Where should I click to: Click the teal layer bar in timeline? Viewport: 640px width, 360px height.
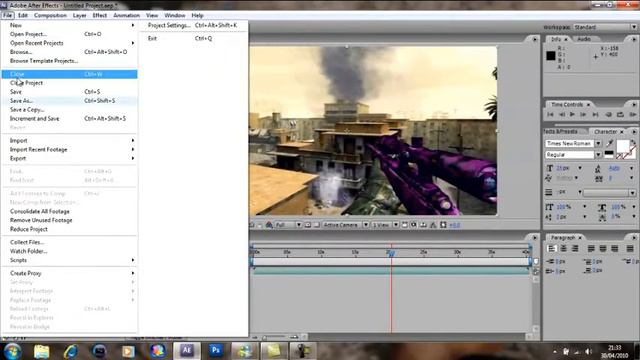(x=391, y=270)
